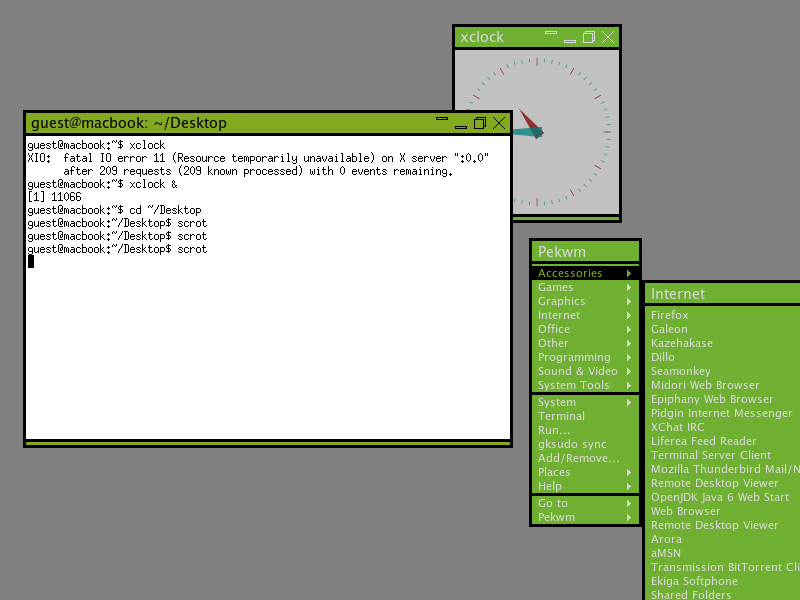The width and height of the screenshot is (800, 600).
Task: Expand arrow beside Places
Action: pyautogui.click(x=629, y=472)
